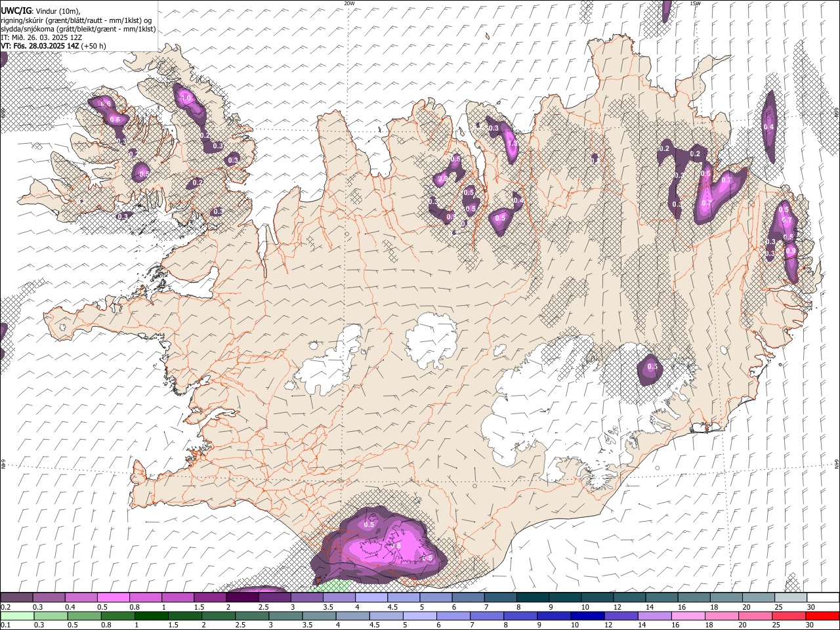
Task: Click the '20W' longitude label
Action: click(349, 3)
